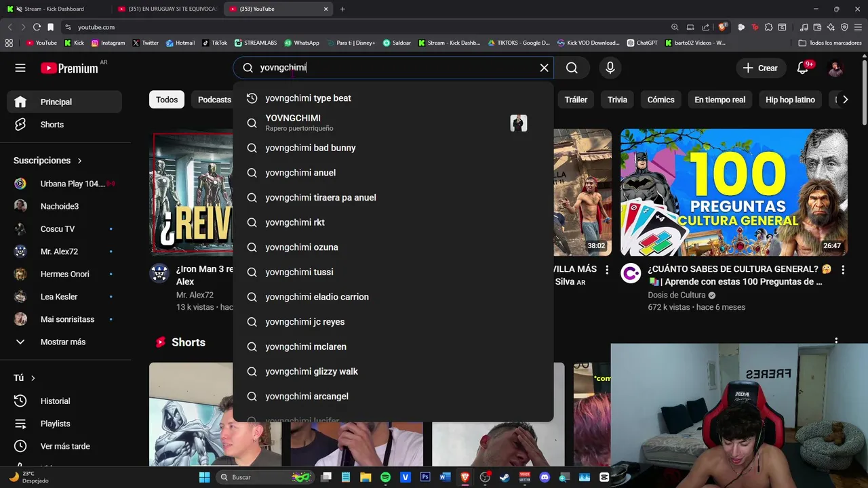Select the Todos filter chip
This screenshot has height=488, width=868.
167,100
